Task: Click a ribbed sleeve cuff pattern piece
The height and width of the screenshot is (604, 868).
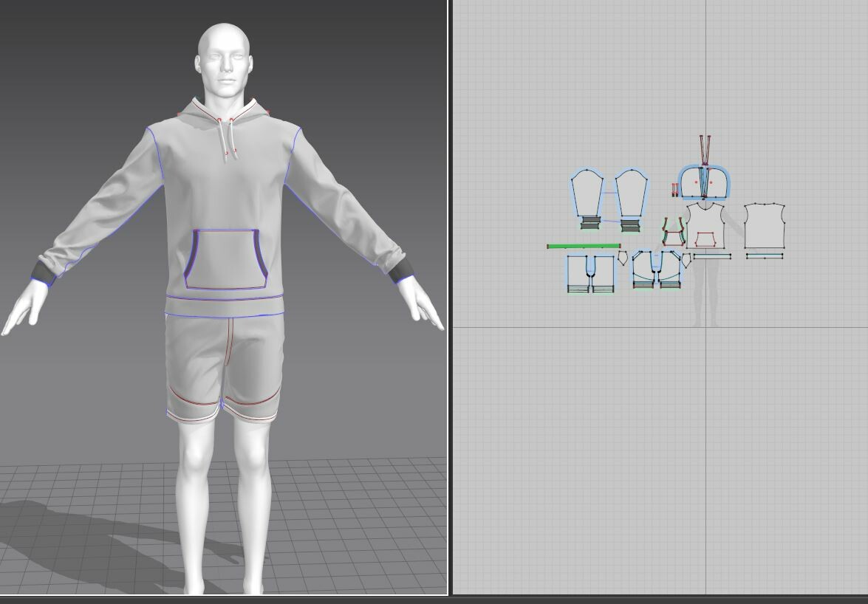Action: [x=590, y=221]
